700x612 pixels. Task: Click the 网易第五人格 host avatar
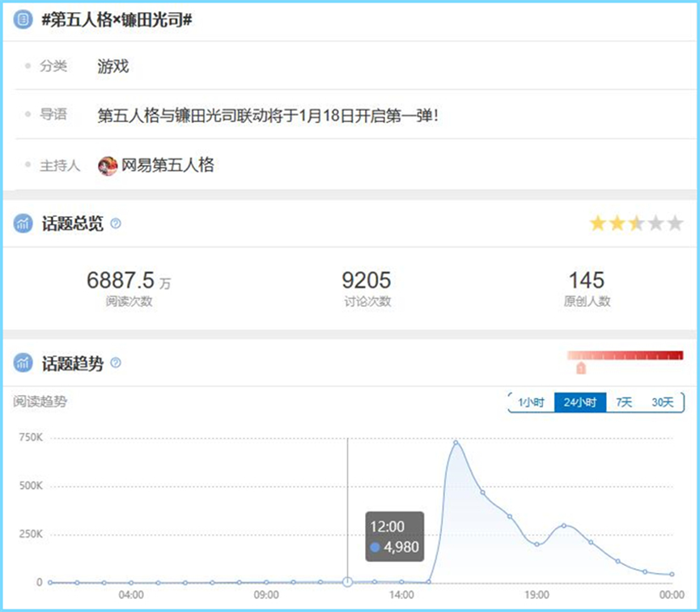point(108,165)
